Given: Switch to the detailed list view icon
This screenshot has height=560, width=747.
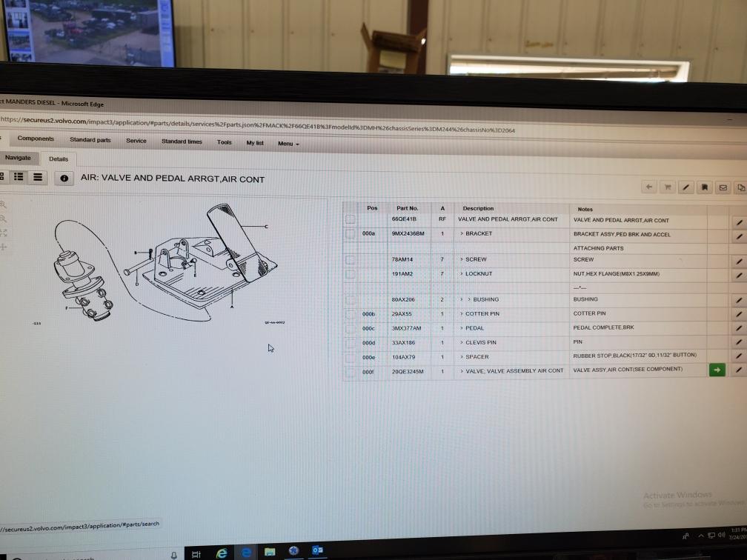Looking at the screenshot, I should pyautogui.click(x=19, y=176).
